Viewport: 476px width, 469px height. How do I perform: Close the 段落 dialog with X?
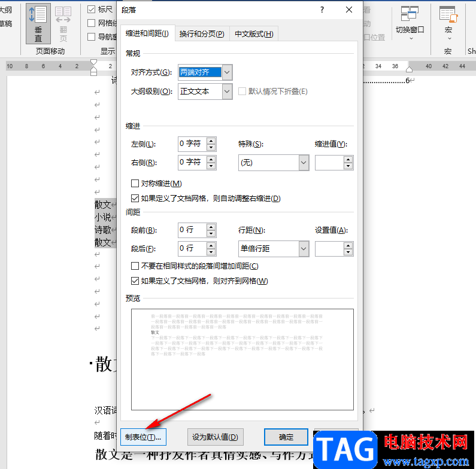point(349,10)
